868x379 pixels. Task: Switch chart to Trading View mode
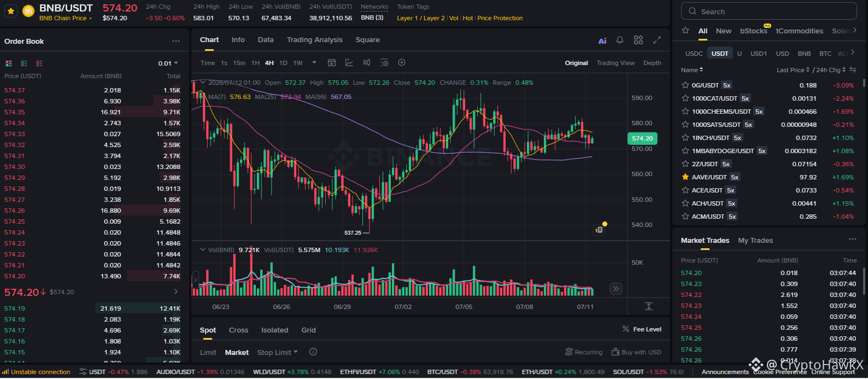615,63
